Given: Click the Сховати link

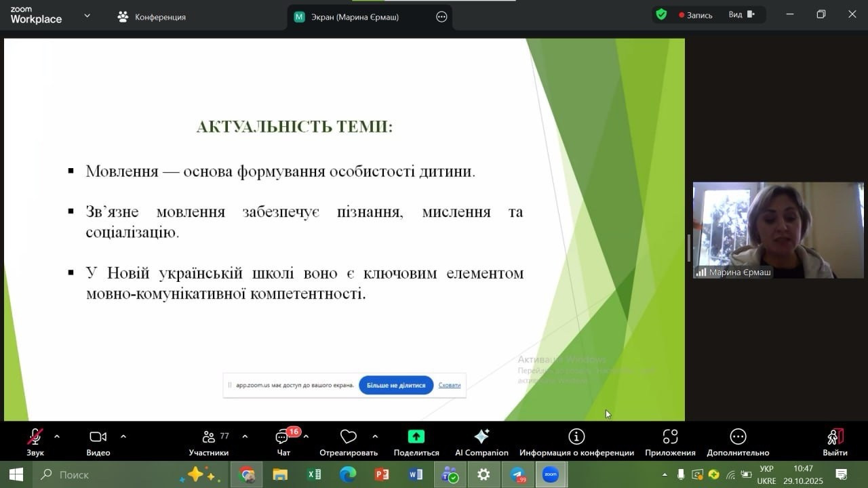Looking at the screenshot, I should click(x=450, y=385).
